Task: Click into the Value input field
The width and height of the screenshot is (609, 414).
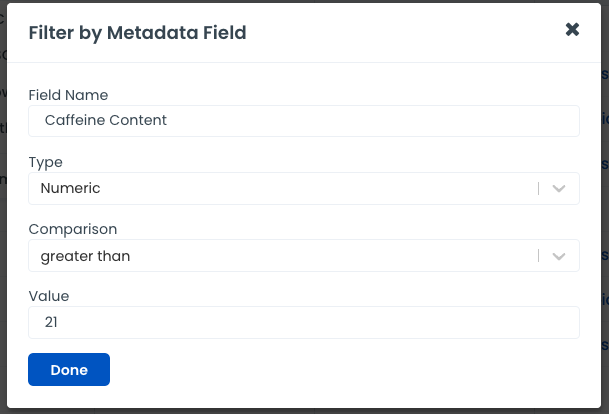Action: (x=304, y=323)
